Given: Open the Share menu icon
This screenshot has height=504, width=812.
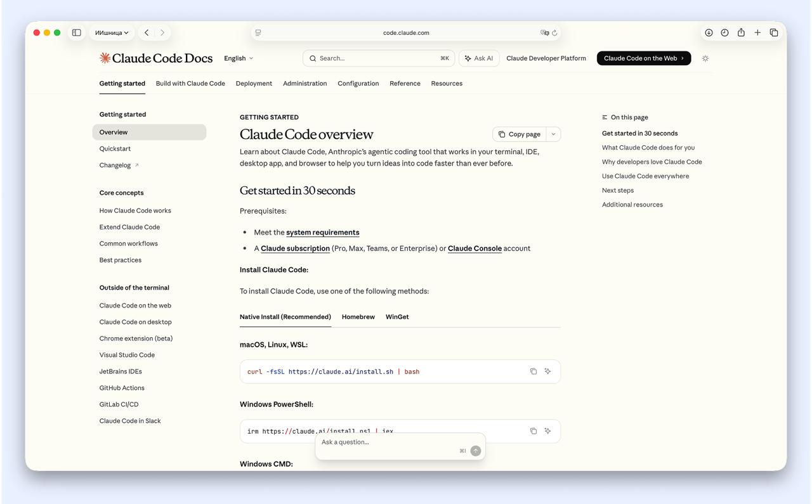Looking at the screenshot, I should click(741, 33).
